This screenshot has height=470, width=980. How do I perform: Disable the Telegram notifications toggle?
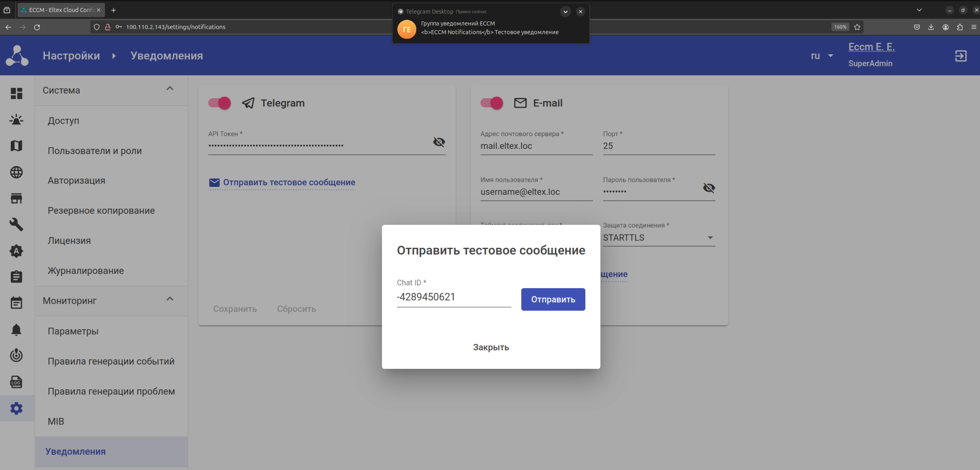tap(220, 103)
